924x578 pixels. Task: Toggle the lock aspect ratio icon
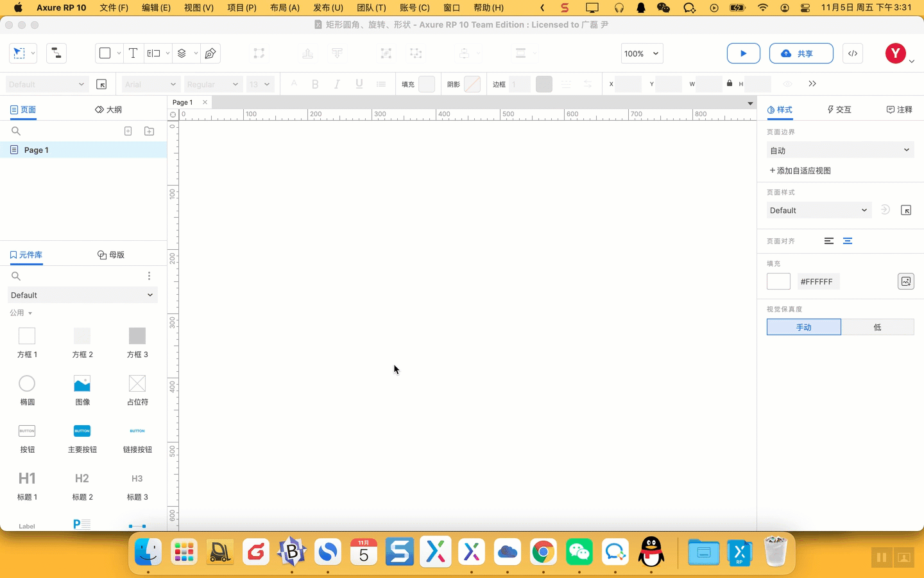point(730,83)
